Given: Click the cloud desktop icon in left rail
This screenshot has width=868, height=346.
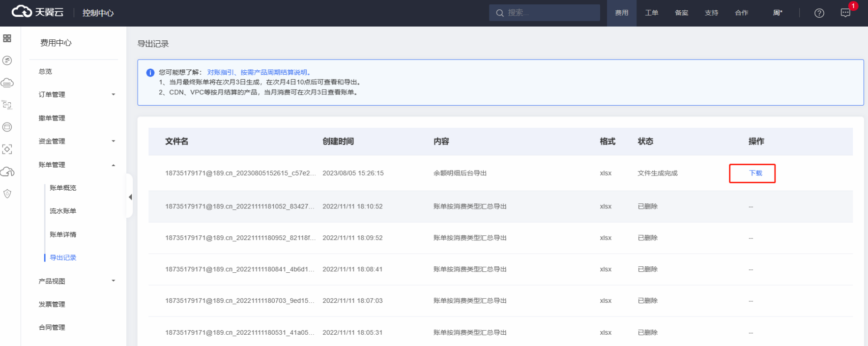Looking at the screenshot, I should 7,83.
